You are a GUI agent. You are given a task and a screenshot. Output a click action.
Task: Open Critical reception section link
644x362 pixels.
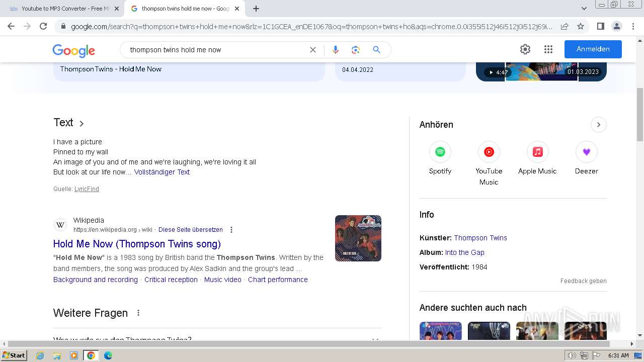click(x=171, y=280)
